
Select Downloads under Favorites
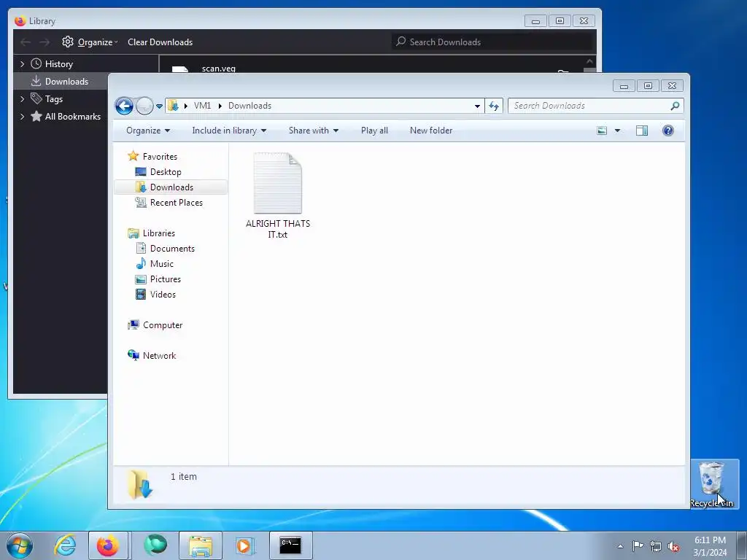(171, 187)
